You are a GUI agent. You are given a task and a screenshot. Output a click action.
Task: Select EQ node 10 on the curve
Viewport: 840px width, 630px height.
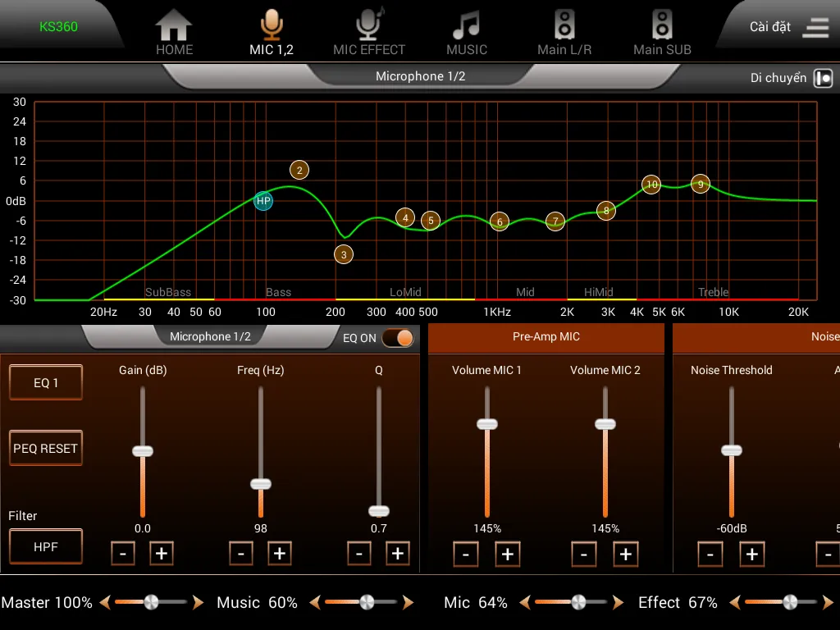[x=651, y=185]
